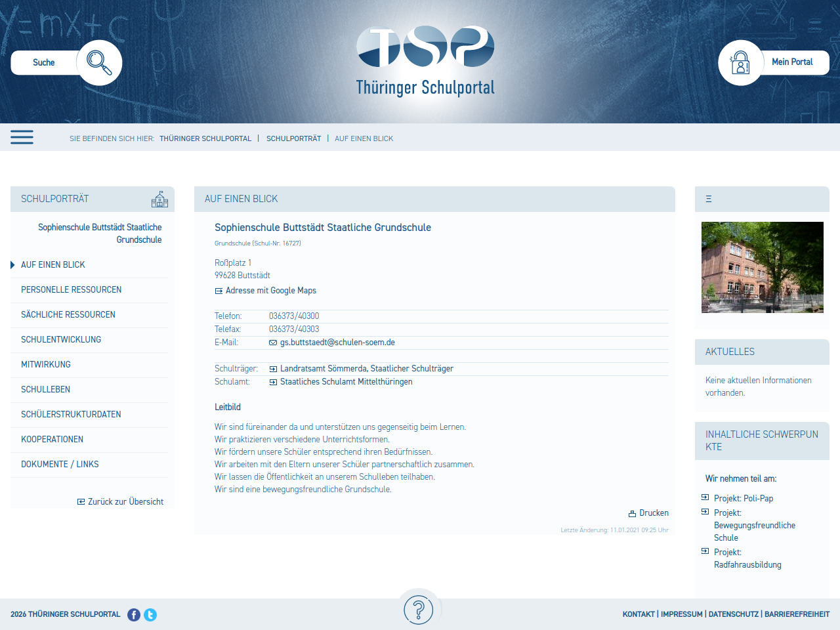The height and width of the screenshot is (630, 840).
Task: Open the Twitter icon in footer
Action: [x=150, y=615]
